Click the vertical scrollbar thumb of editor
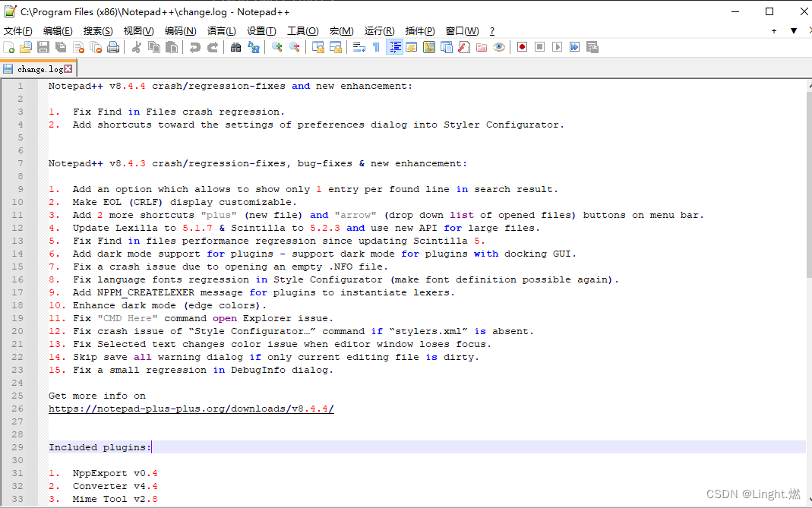The image size is (812, 508). tap(810, 185)
